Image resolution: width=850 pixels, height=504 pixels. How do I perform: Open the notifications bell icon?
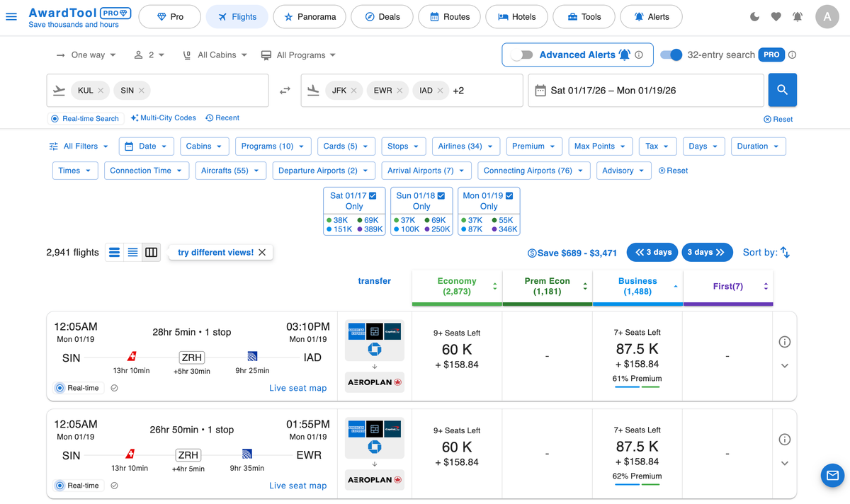pyautogui.click(x=798, y=16)
